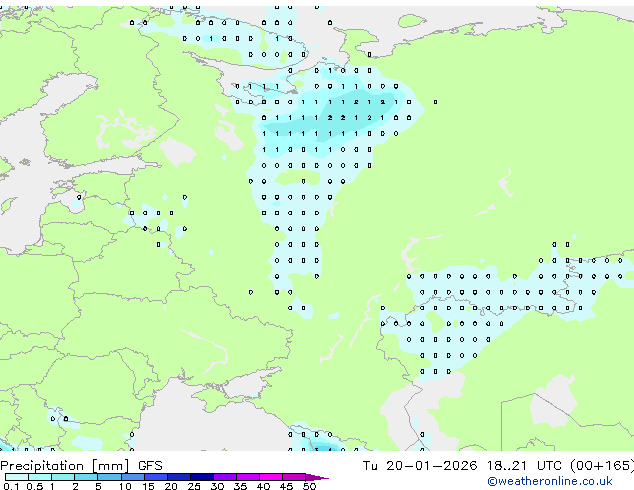
Task: Click the 'Precipitation [mm]' title text
Action: [65, 466]
